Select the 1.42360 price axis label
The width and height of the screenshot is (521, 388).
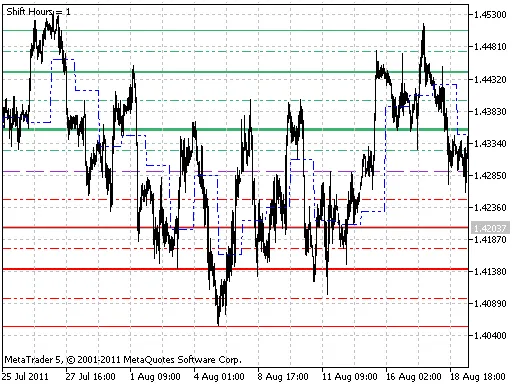pos(490,207)
